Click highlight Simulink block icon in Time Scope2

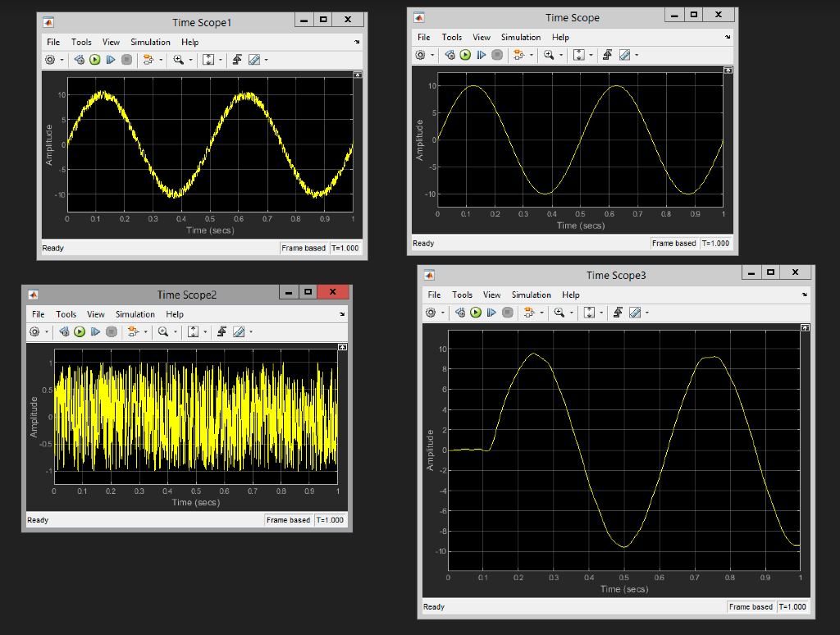coord(221,332)
